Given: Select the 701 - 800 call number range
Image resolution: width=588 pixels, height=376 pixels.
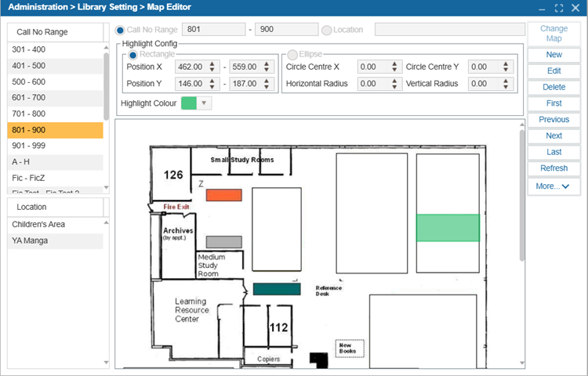Looking at the screenshot, I should pos(55,114).
